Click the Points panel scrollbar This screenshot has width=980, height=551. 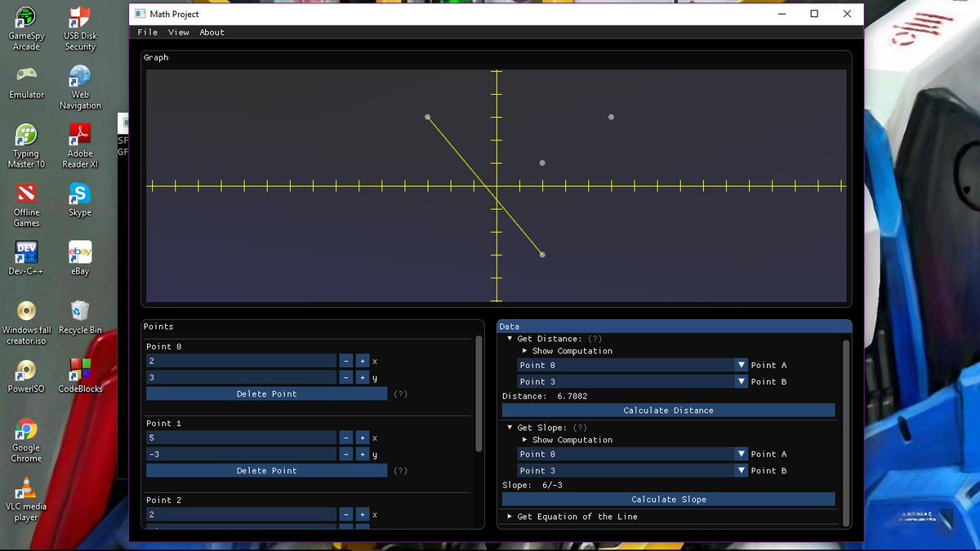479,393
